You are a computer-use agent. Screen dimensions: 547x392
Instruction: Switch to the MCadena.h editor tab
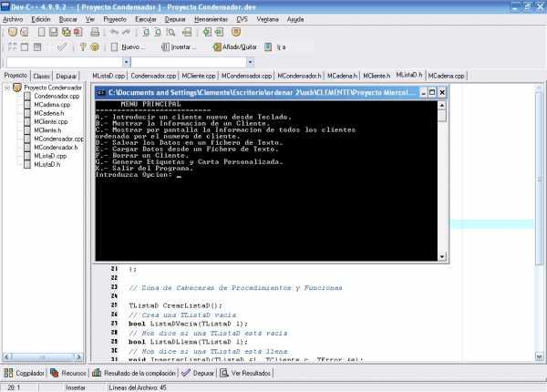click(x=342, y=76)
